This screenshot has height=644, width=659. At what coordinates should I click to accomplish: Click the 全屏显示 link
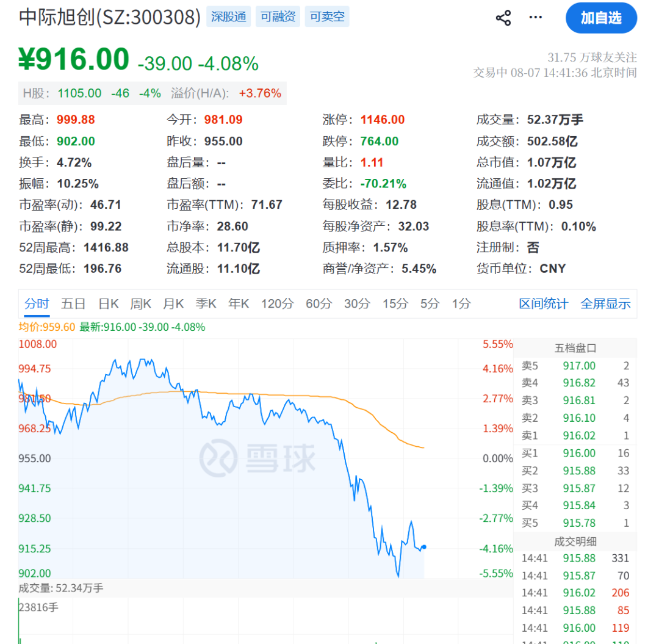pos(605,303)
